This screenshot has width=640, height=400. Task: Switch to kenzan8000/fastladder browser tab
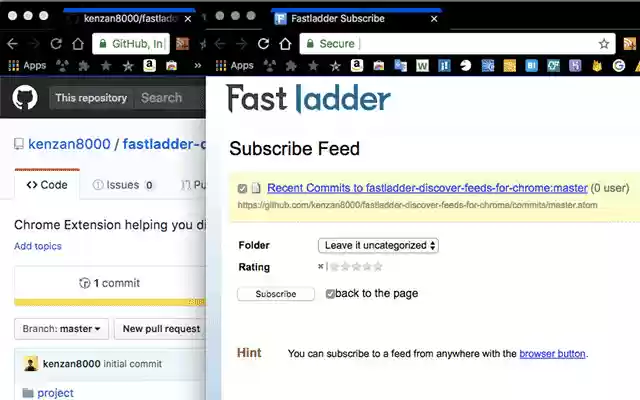click(x=130, y=18)
